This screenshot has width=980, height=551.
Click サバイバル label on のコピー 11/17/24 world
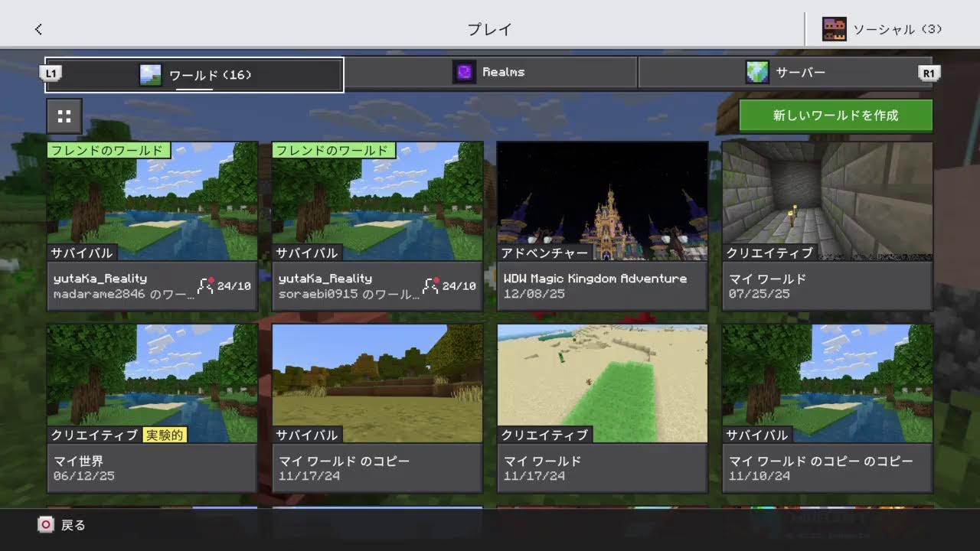307,435
